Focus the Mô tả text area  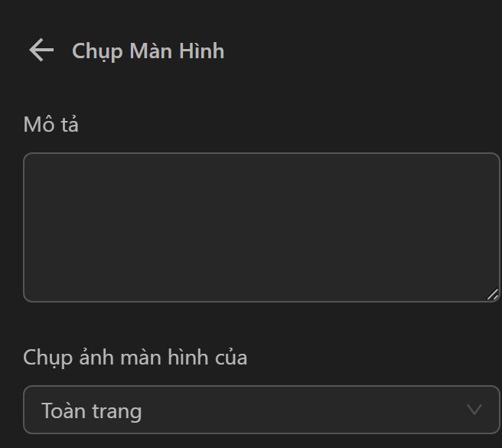click(261, 227)
